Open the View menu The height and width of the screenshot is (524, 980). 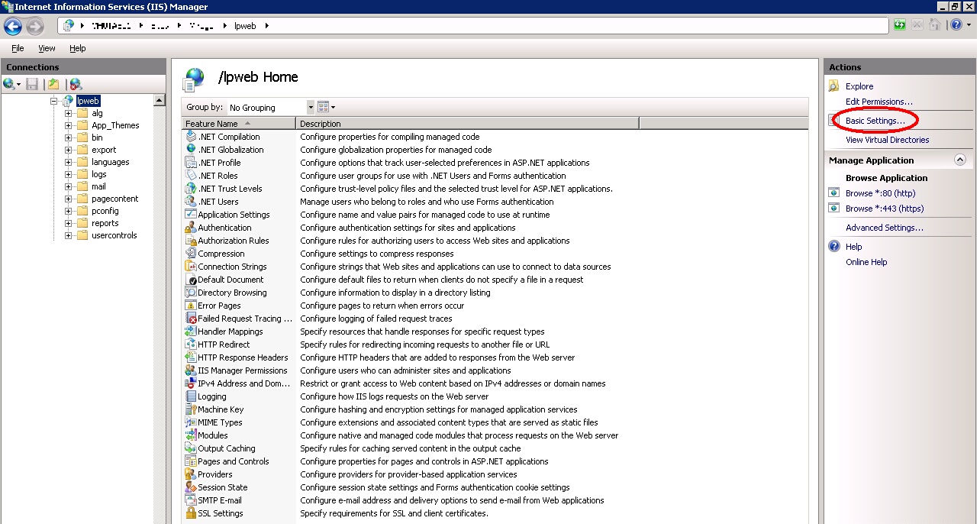click(x=47, y=48)
